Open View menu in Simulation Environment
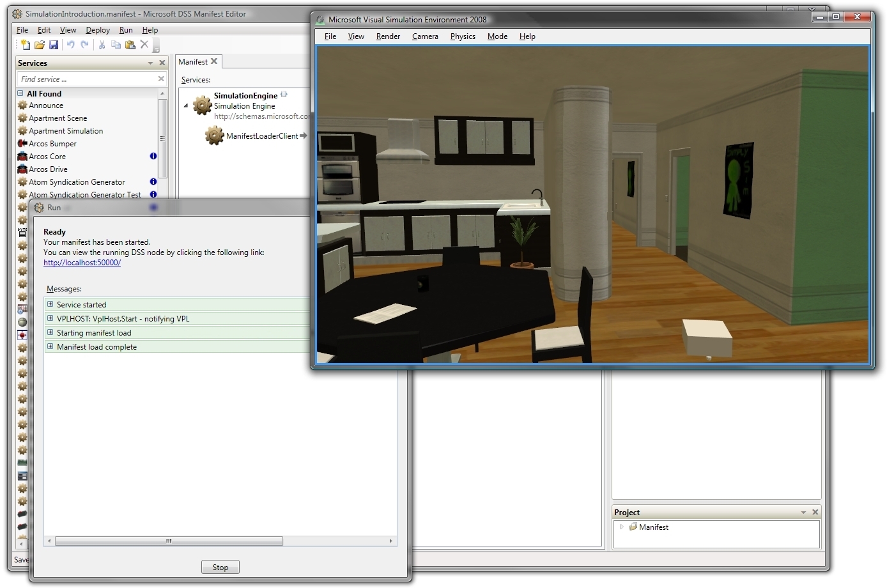The width and height of the screenshot is (887, 588). tap(356, 36)
